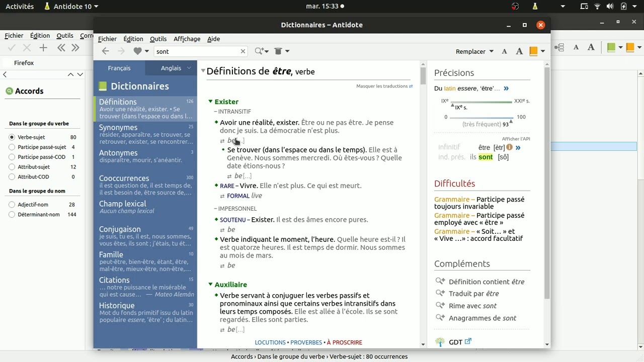Collapse the Auxiliaire section triangle
Image resolution: width=644 pixels, height=362 pixels.
pos(211,285)
